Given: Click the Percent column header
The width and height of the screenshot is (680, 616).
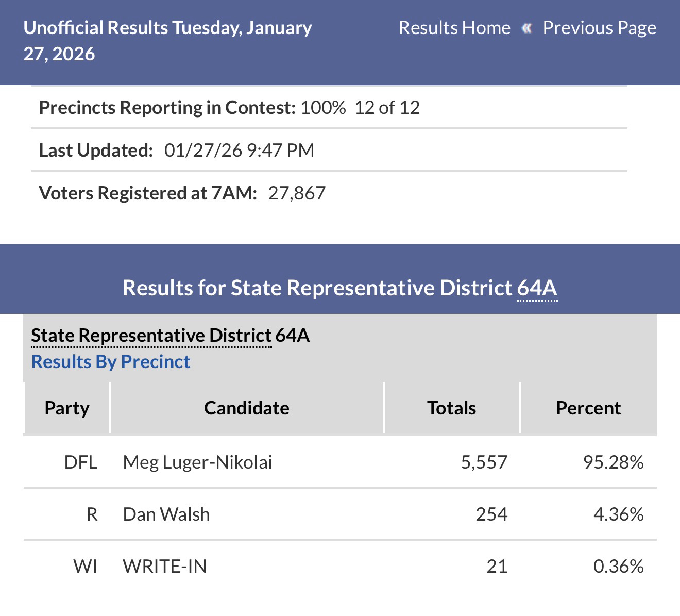Looking at the screenshot, I should (x=588, y=408).
